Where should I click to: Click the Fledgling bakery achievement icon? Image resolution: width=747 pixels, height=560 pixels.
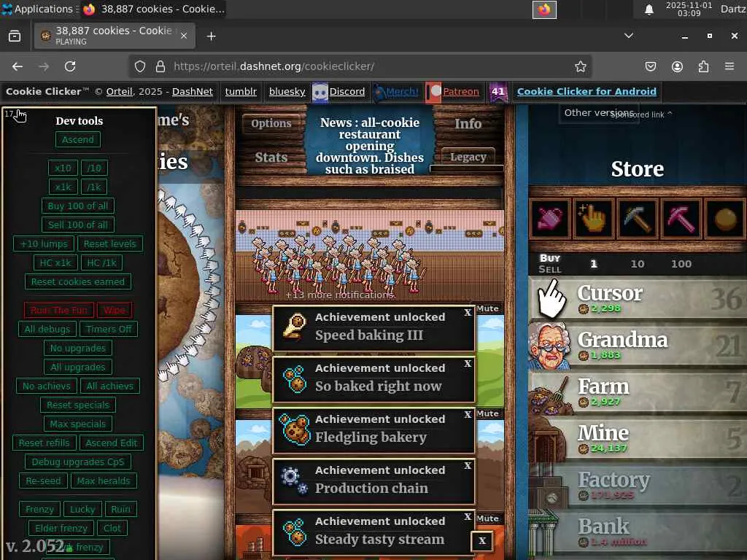295,429
